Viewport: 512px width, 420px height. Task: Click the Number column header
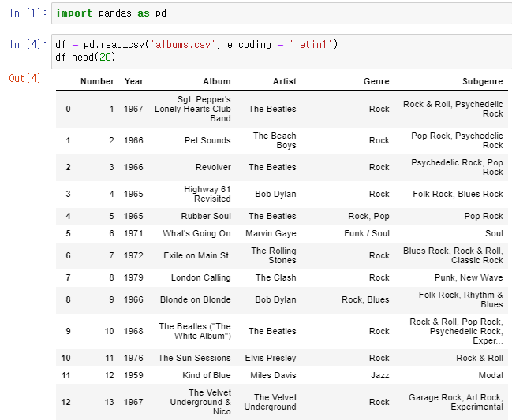97,81
